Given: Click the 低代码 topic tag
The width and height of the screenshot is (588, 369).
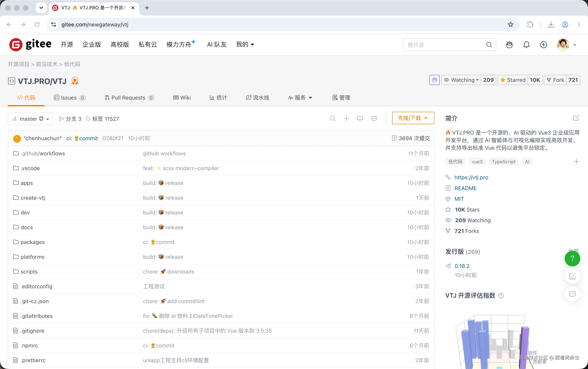Looking at the screenshot, I should click(x=455, y=162).
